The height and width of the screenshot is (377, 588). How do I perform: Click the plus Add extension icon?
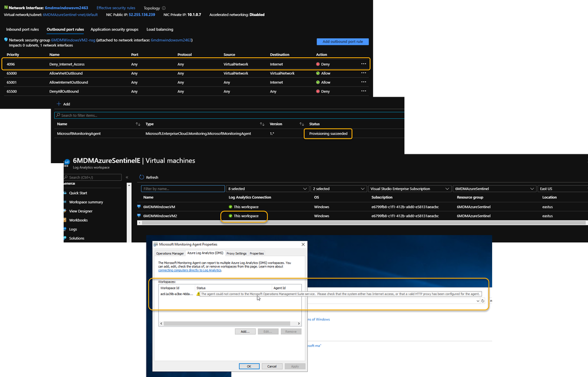point(58,104)
